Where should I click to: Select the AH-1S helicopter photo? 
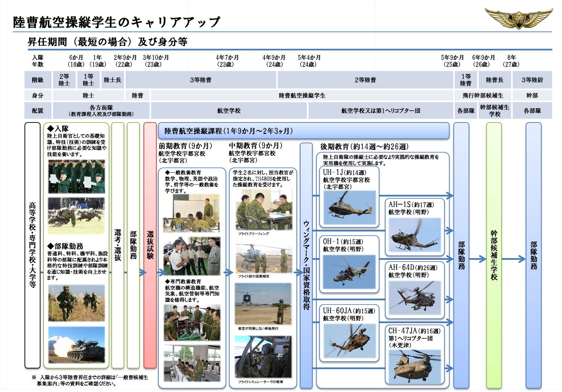(x=415, y=235)
